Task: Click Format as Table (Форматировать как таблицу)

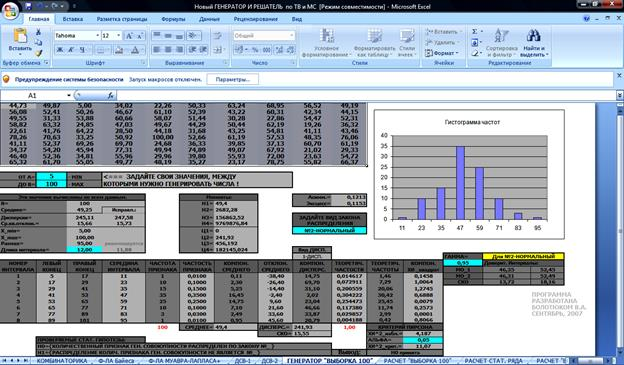Action: tap(374, 43)
